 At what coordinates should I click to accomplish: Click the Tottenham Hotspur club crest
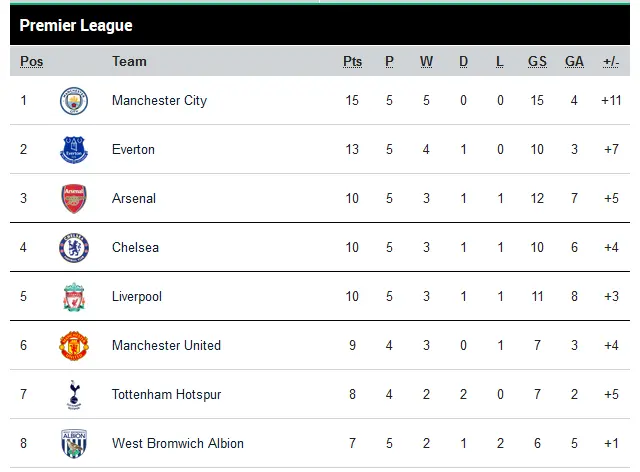74,394
